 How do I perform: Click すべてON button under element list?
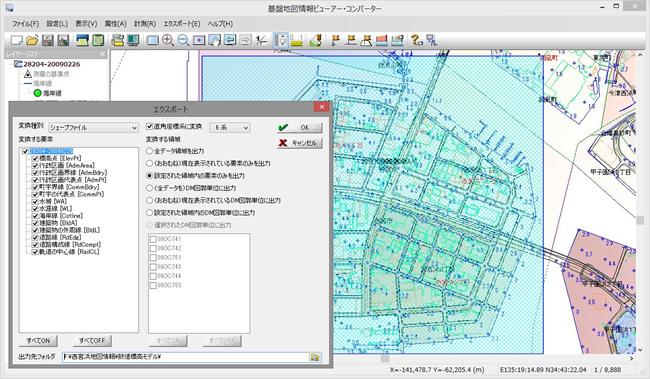coord(38,340)
